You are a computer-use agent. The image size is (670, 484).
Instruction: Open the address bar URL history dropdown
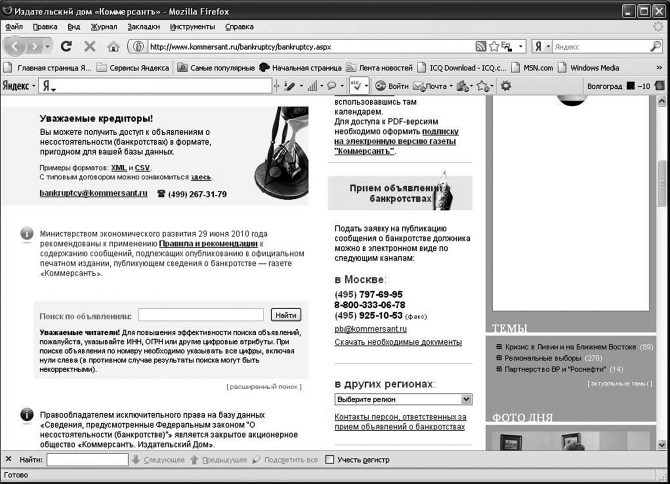click(520, 47)
